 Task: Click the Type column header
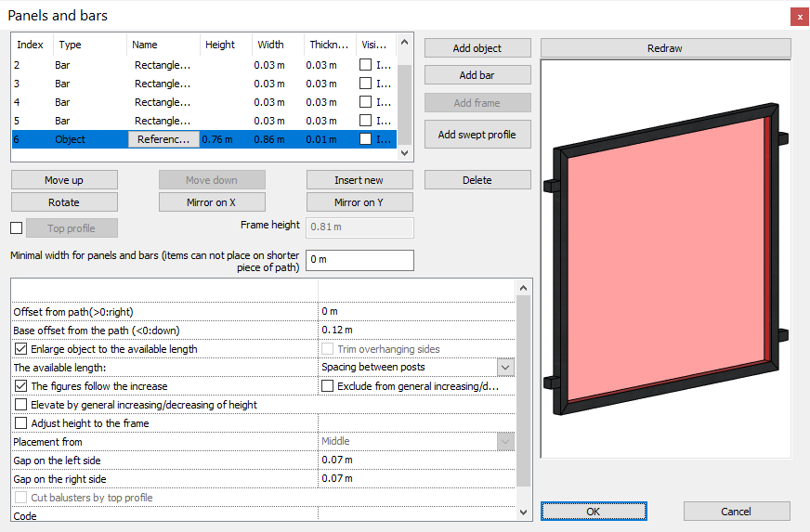point(90,45)
